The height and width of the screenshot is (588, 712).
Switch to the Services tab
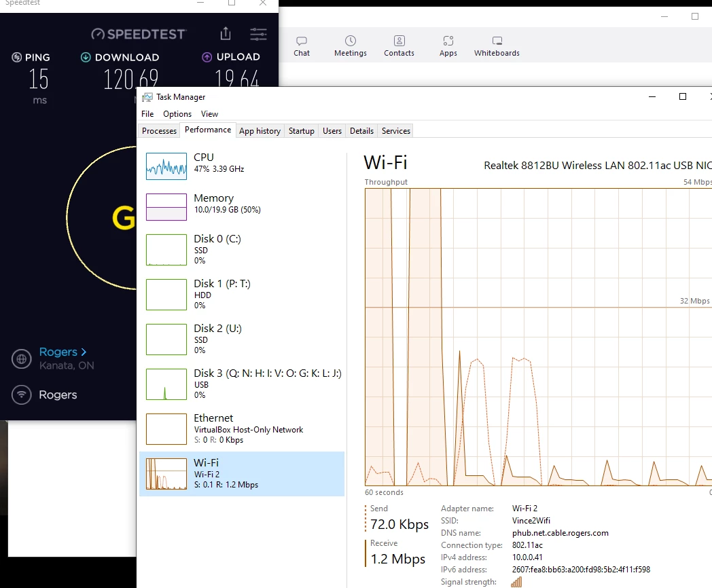(x=396, y=130)
